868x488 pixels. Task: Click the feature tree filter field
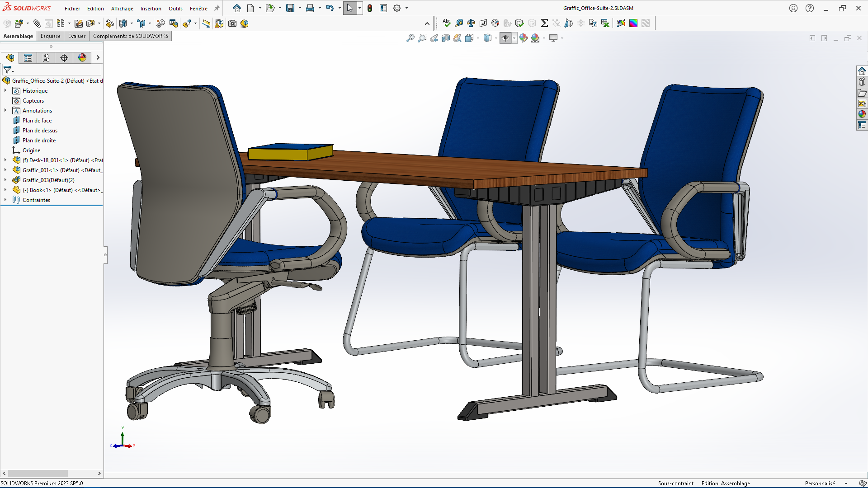coord(57,70)
